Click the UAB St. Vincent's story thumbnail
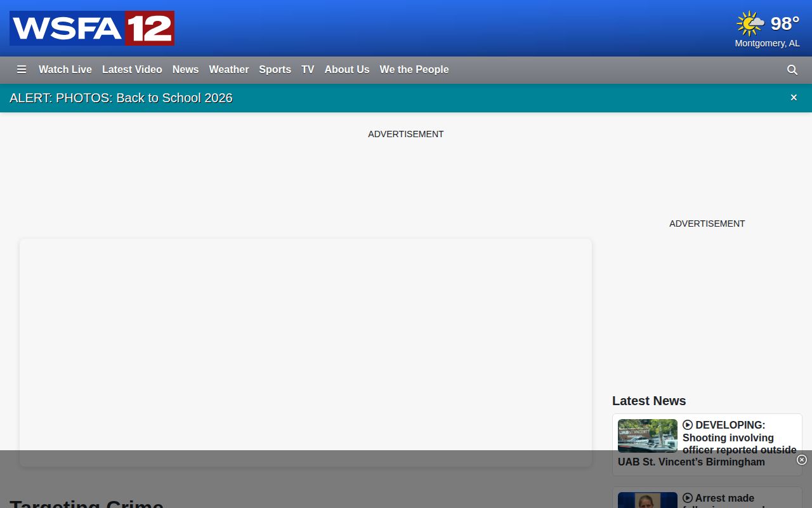 click(648, 436)
